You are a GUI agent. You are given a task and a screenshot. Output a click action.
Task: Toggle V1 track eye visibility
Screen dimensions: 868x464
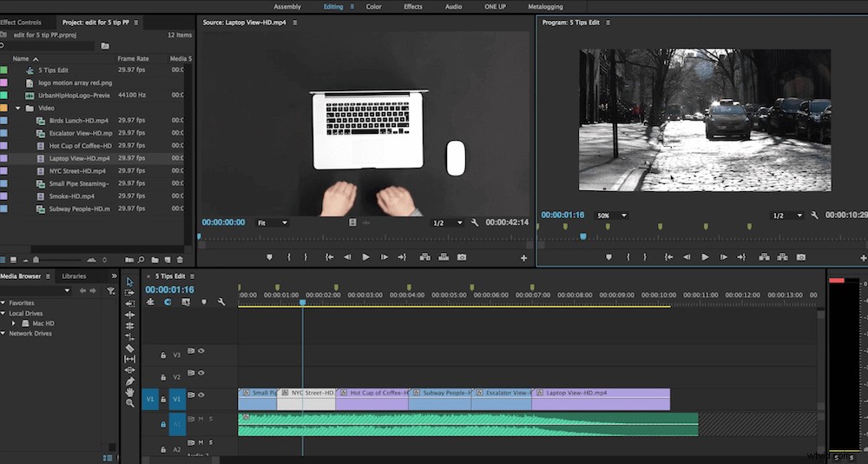click(201, 395)
